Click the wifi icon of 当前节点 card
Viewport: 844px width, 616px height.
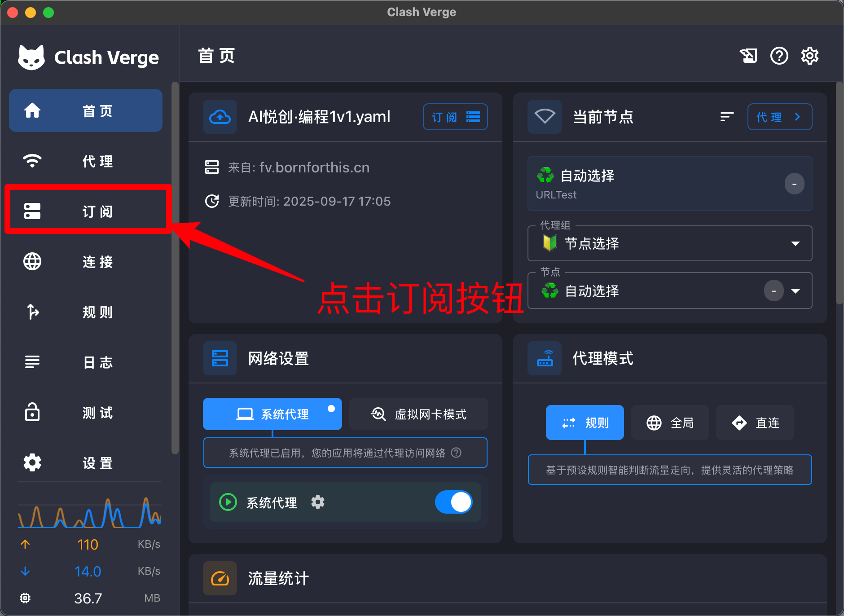pos(545,117)
